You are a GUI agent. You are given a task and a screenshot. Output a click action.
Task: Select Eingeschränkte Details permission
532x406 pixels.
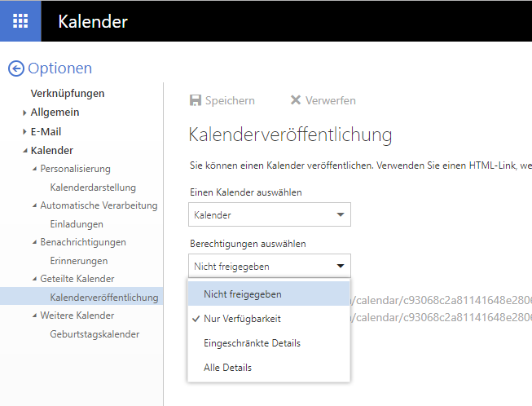[x=252, y=343]
